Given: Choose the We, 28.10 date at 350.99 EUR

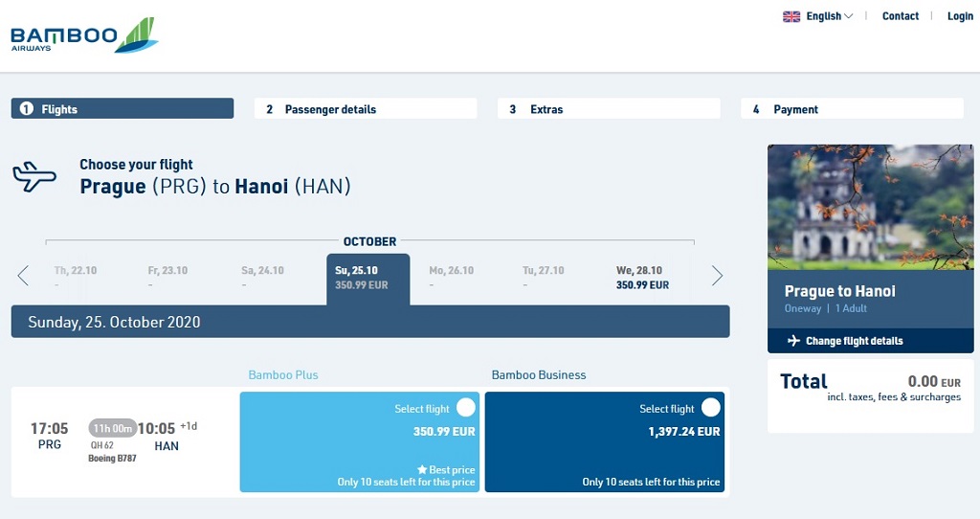Looking at the screenshot, I should [x=642, y=278].
